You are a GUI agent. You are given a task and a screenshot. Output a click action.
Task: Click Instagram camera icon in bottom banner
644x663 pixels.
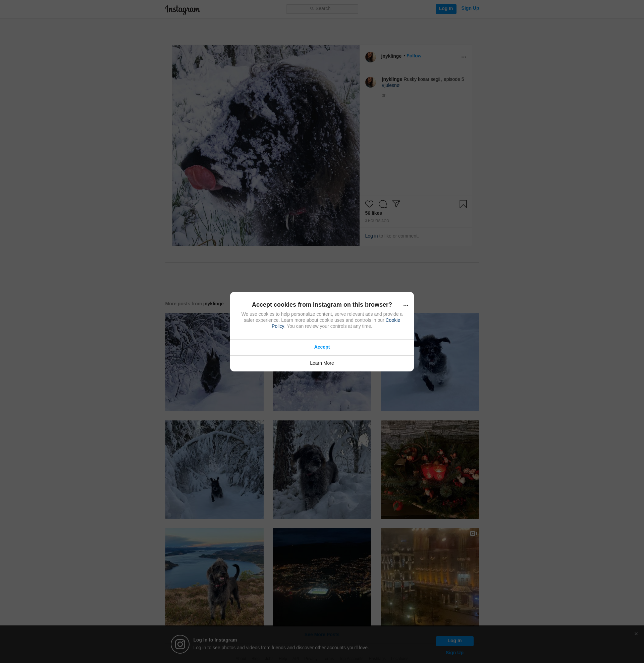pyautogui.click(x=180, y=645)
